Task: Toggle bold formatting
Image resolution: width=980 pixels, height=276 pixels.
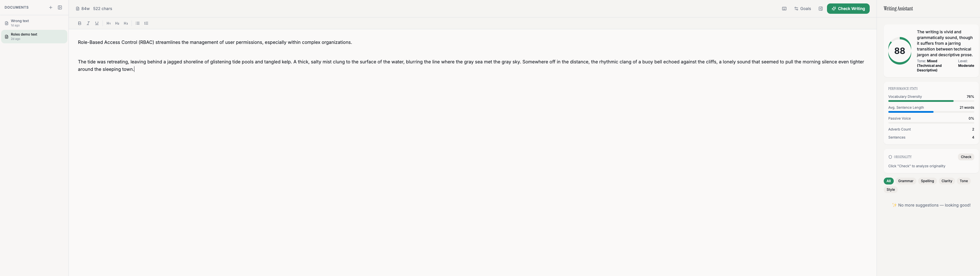Action: tap(79, 23)
